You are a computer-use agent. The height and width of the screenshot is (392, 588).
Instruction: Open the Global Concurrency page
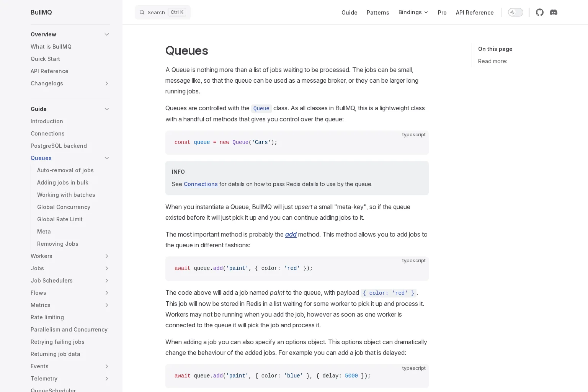tap(64, 207)
